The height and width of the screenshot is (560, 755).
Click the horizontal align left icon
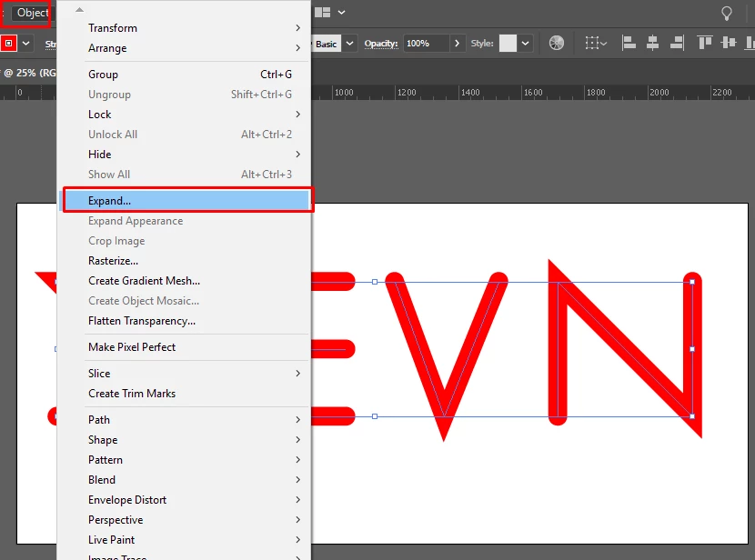[629, 44]
